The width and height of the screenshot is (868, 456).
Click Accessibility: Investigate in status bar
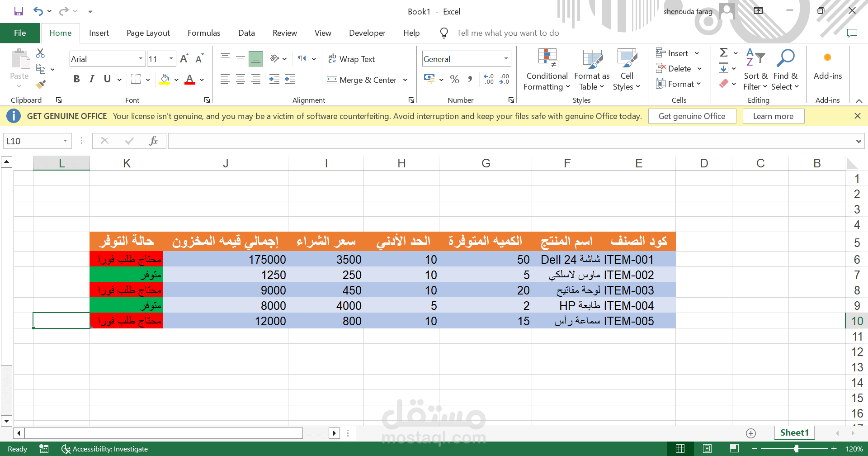click(x=105, y=449)
